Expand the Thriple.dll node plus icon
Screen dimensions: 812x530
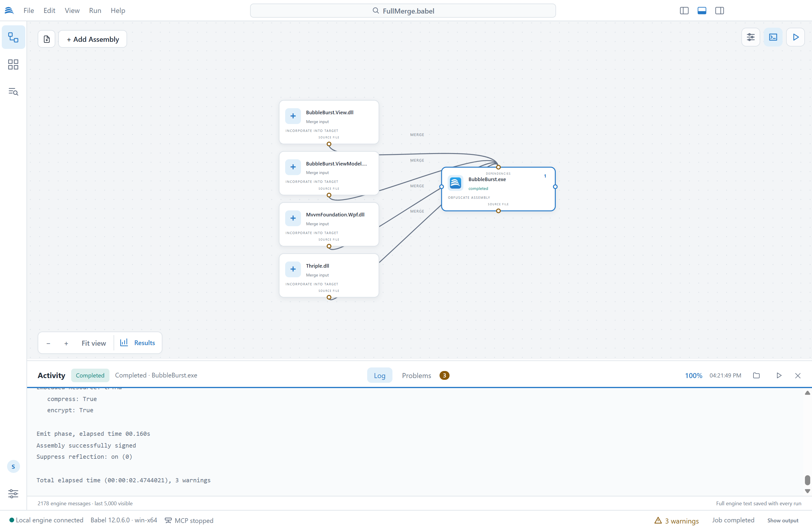293,269
